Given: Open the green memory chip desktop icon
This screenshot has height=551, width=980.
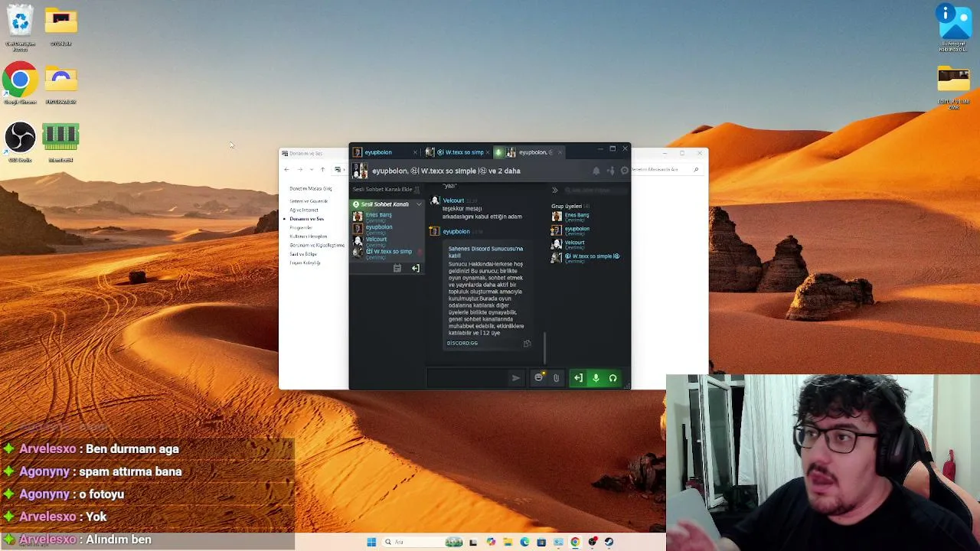Looking at the screenshot, I should (x=60, y=142).
